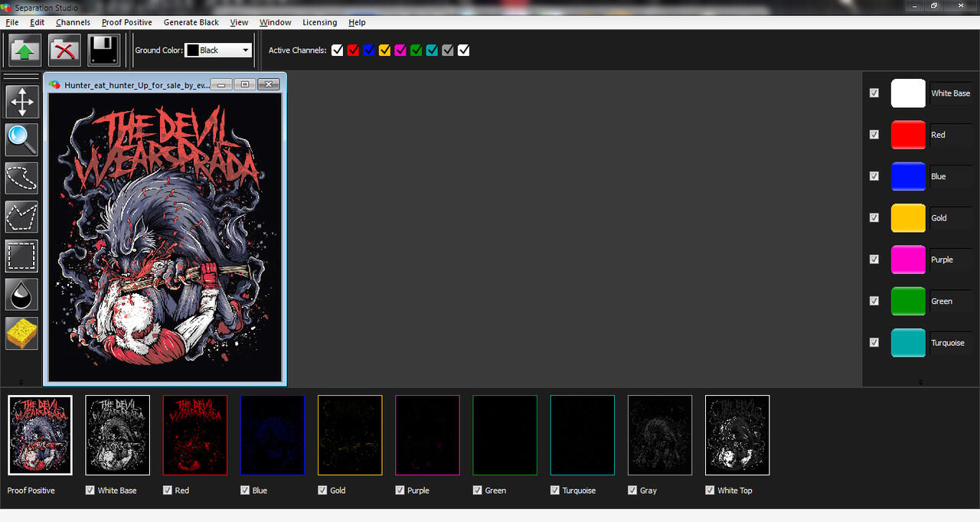Select the Blue channel thumbnail
The height and width of the screenshot is (522, 980).
[272, 435]
